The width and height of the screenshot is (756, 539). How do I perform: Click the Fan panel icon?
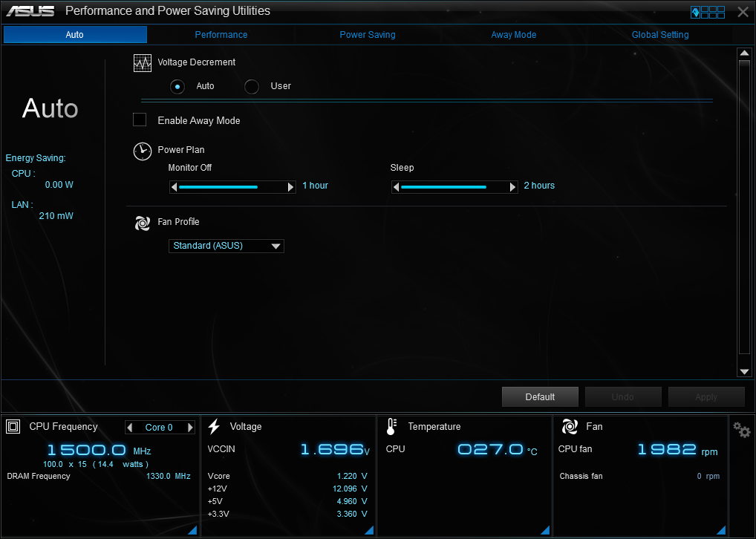570,427
